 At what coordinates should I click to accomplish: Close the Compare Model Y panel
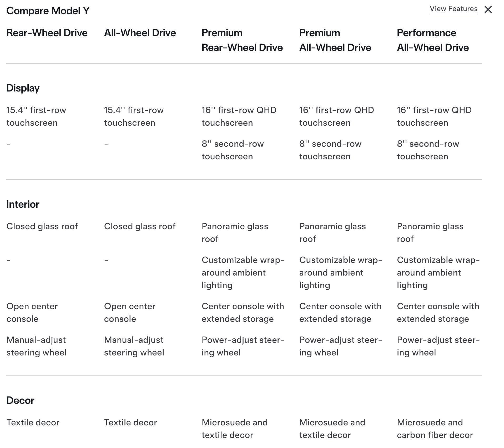488,10
